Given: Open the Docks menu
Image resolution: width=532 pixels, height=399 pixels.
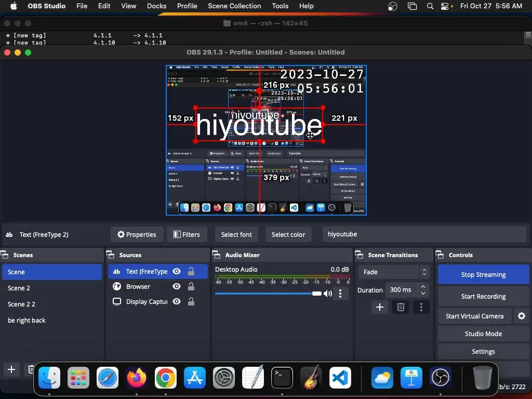Looking at the screenshot, I should point(157,6).
